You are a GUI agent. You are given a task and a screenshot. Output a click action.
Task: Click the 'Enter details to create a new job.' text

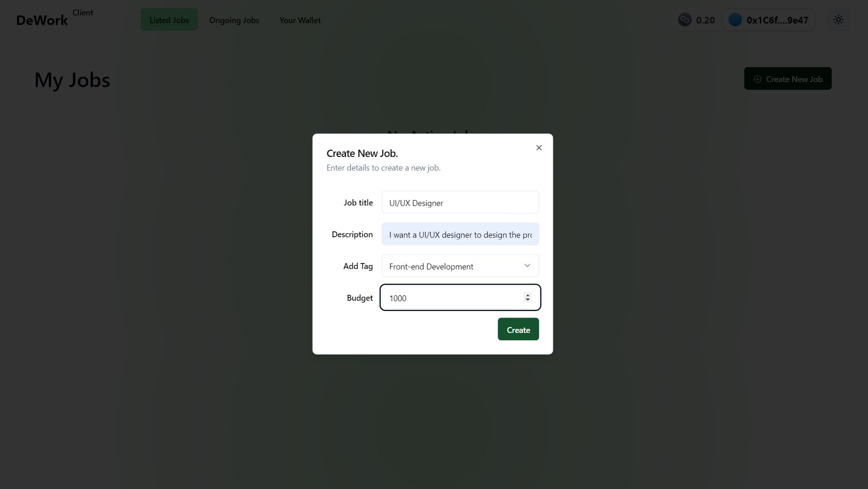[383, 168]
